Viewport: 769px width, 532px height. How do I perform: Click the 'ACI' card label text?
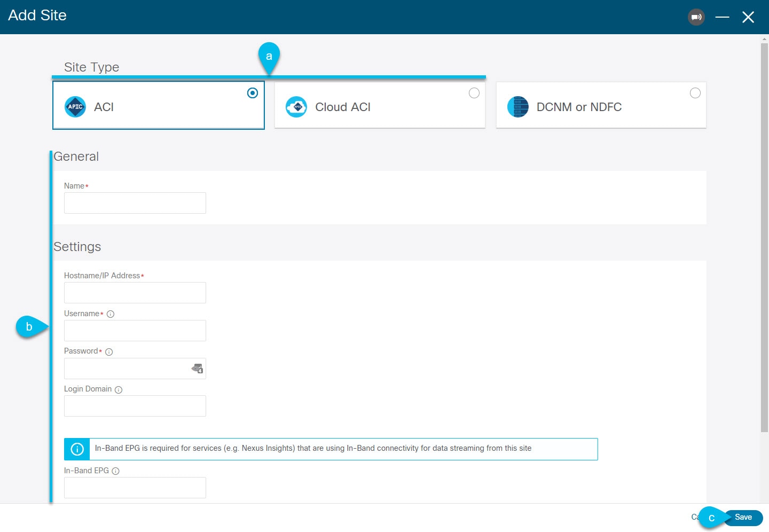[104, 107]
